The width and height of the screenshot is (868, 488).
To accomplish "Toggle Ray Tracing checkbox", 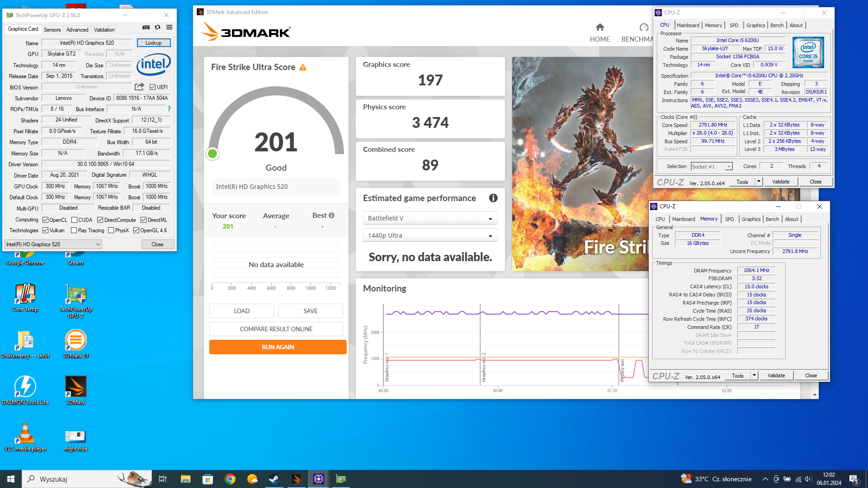I will (74, 230).
